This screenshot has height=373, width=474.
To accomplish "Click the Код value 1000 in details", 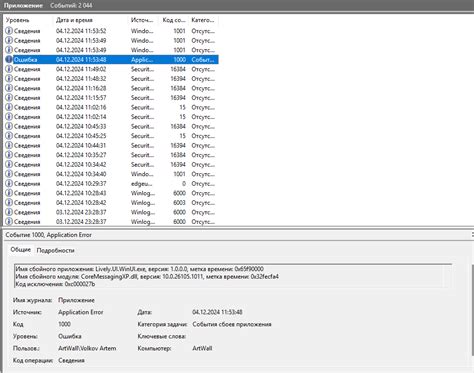I will 64,324.
